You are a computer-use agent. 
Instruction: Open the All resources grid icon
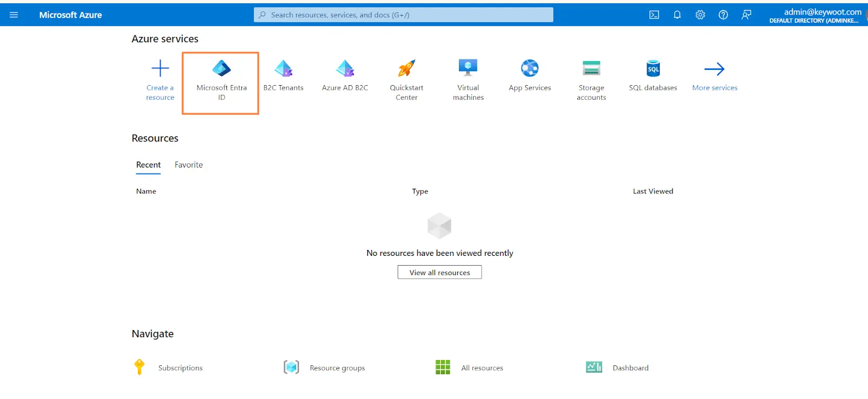click(x=443, y=367)
